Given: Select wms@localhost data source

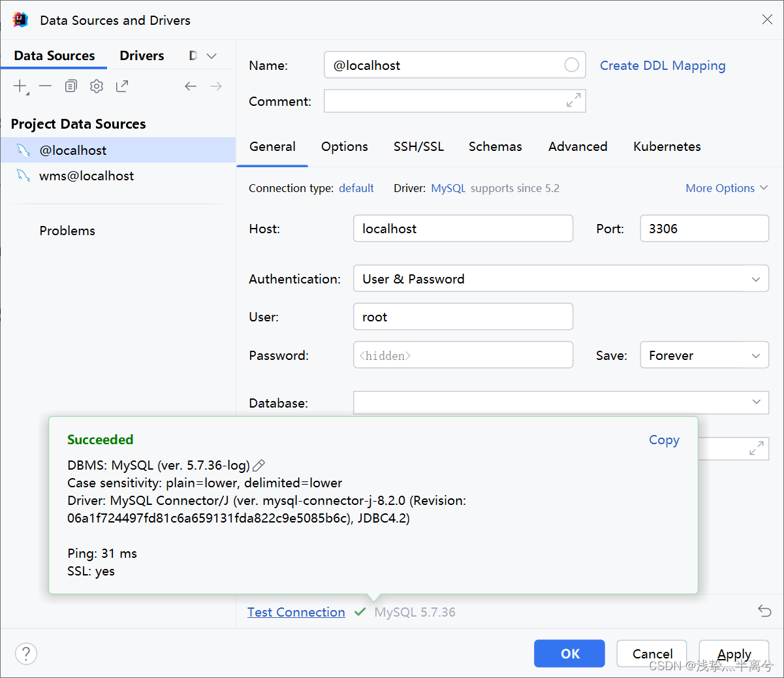Looking at the screenshot, I should point(86,176).
